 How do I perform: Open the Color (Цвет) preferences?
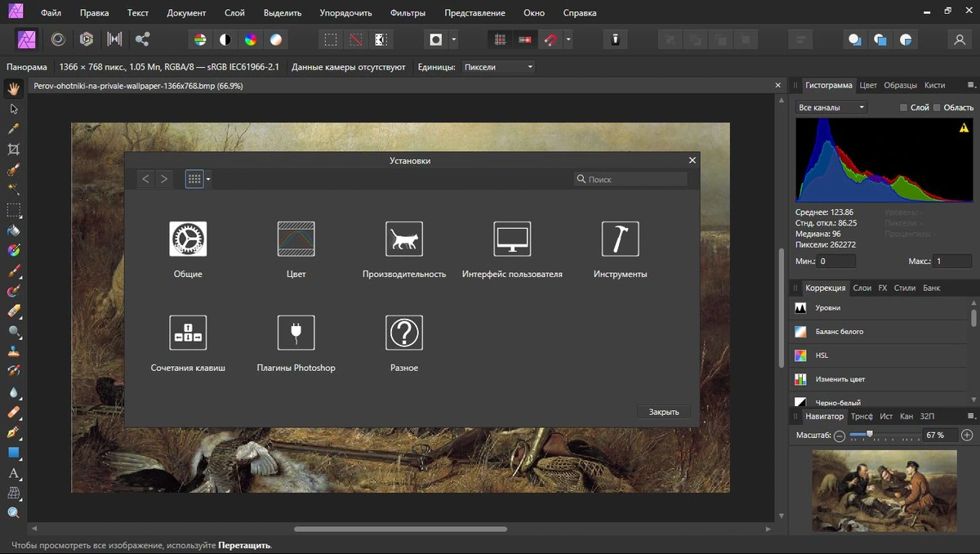coord(296,249)
